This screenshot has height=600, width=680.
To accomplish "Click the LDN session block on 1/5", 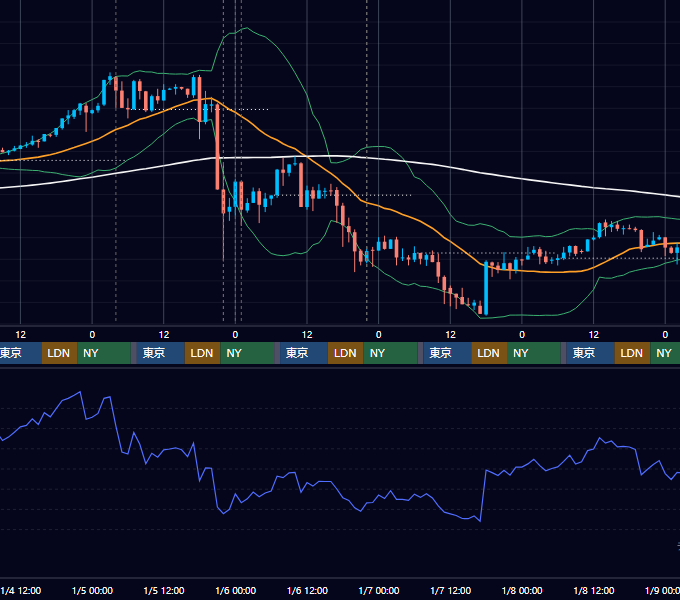I will pos(203,353).
